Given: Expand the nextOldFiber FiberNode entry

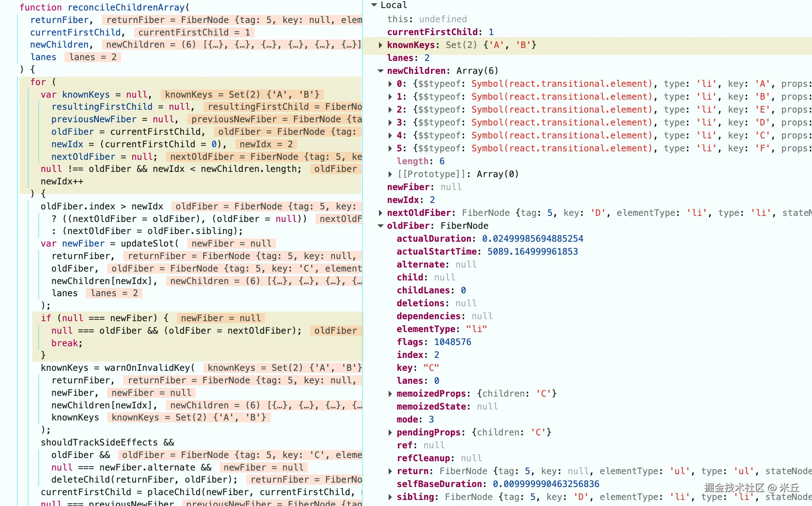Looking at the screenshot, I should (380, 213).
